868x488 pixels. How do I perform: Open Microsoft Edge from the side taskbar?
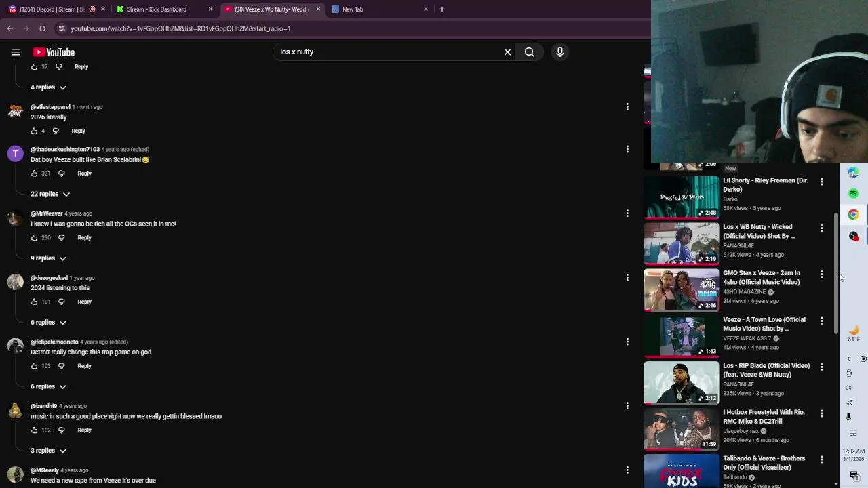pos(854,173)
